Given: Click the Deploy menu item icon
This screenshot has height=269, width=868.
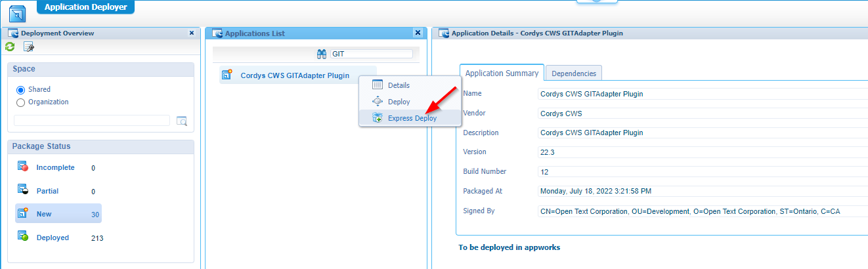Looking at the screenshot, I should pos(378,101).
